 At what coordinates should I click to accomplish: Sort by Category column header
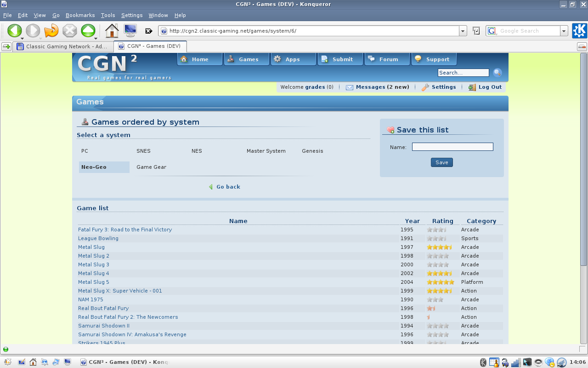click(481, 221)
